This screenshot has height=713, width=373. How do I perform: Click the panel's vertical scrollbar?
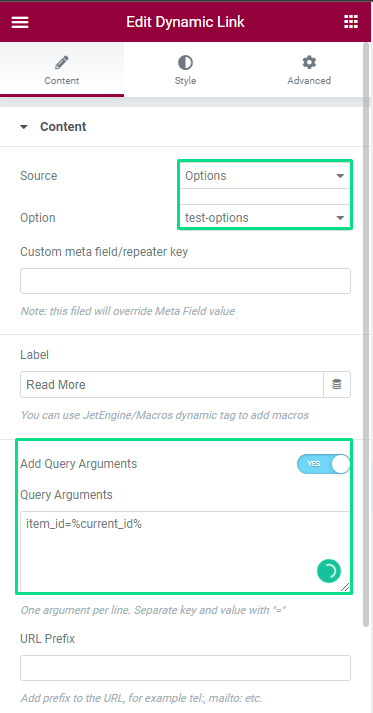366,335
